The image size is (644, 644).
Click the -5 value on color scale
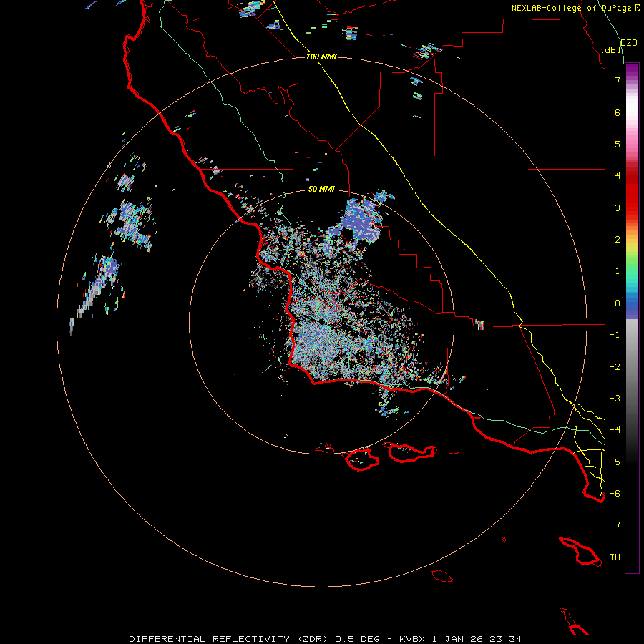[x=615, y=462]
